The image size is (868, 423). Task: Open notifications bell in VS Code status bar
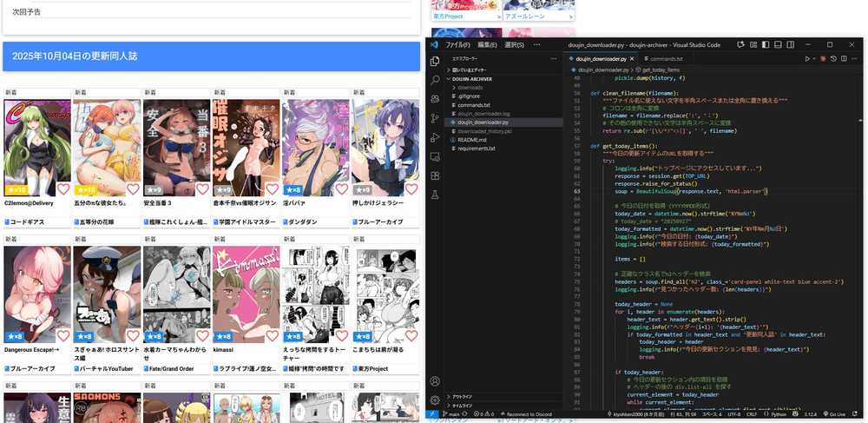[x=856, y=414]
